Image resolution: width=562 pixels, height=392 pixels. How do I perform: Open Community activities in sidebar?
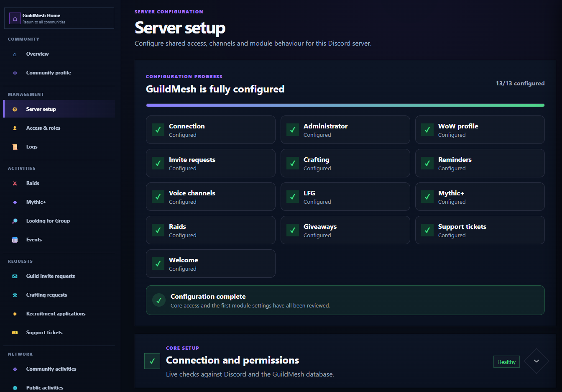59,369
